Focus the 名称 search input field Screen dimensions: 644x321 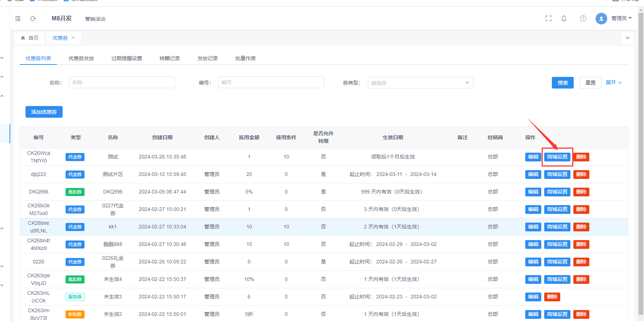(122, 82)
